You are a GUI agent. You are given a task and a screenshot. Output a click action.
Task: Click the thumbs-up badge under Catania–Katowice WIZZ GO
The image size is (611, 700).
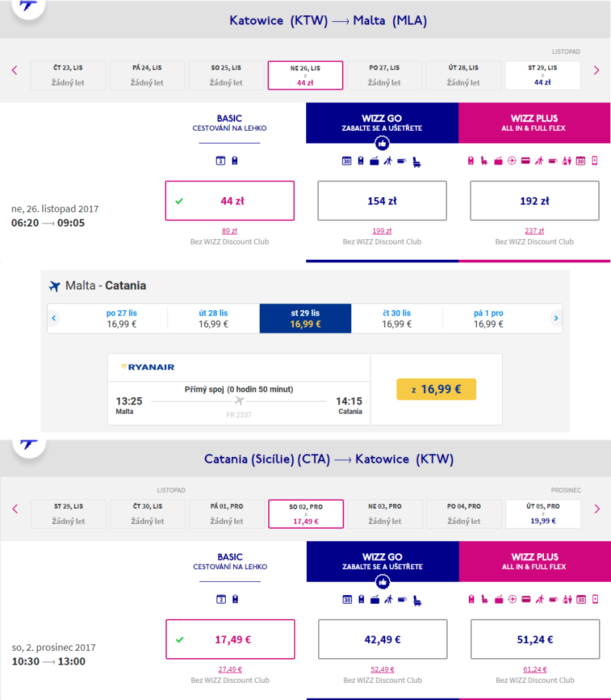coord(382,582)
